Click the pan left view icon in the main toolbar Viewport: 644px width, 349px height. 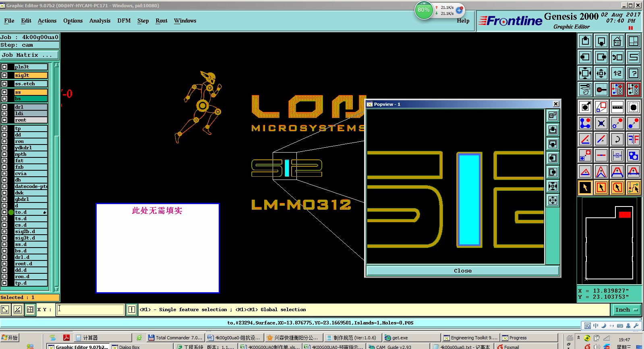click(x=585, y=57)
